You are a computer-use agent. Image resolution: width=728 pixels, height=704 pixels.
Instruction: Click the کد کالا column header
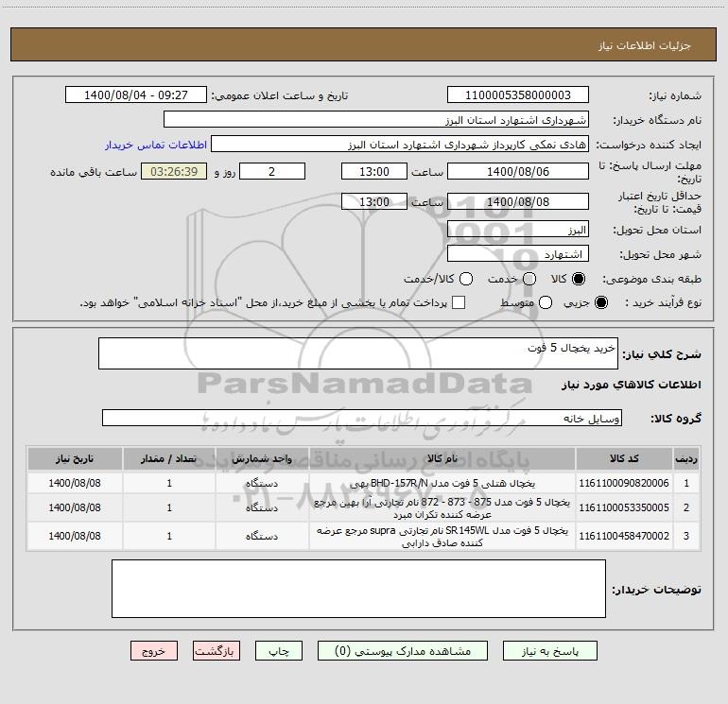[624, 458]
